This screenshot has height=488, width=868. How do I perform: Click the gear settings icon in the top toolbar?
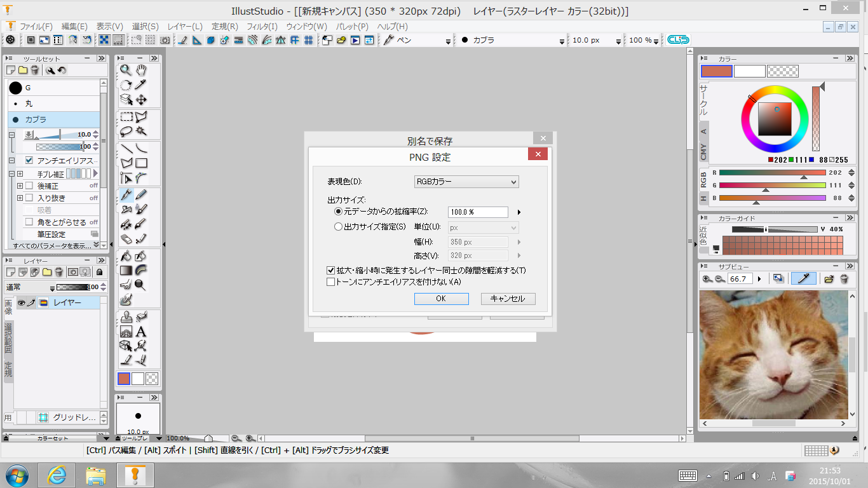click(10, 40)
